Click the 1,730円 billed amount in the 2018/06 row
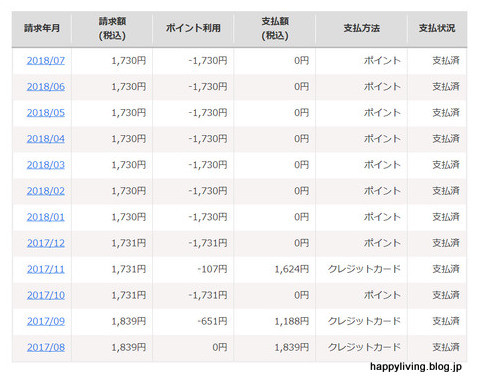This screenshot has height=386, width=478. (129, 87)
